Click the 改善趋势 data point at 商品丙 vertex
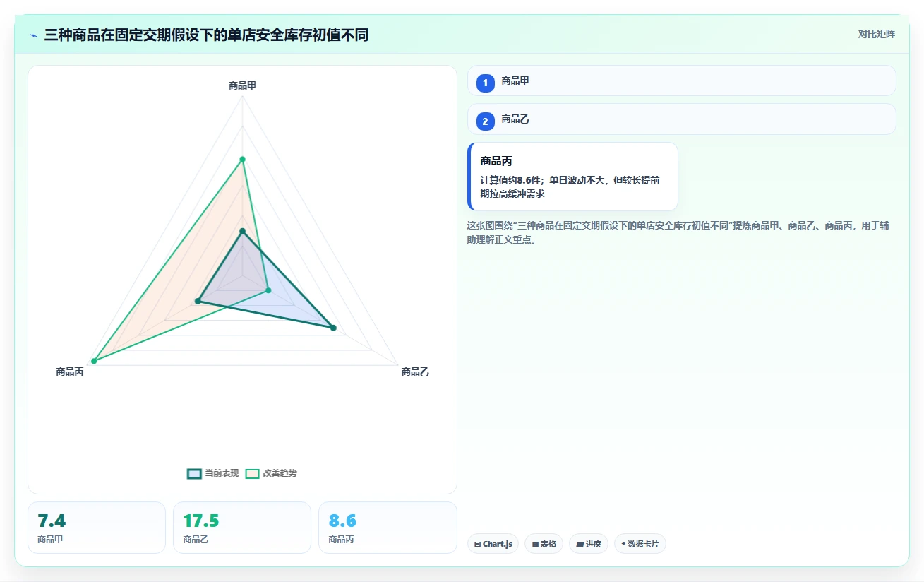 pyautogui.click(x=94, y=361)
